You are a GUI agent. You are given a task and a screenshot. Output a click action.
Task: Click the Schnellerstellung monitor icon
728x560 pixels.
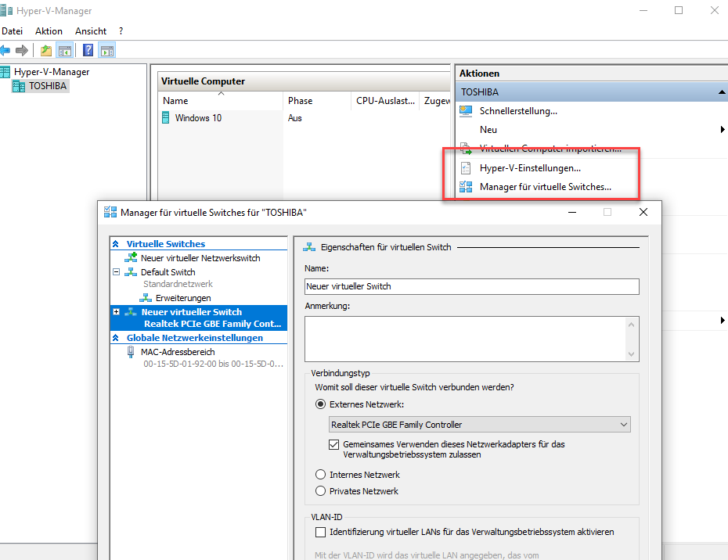465,111
